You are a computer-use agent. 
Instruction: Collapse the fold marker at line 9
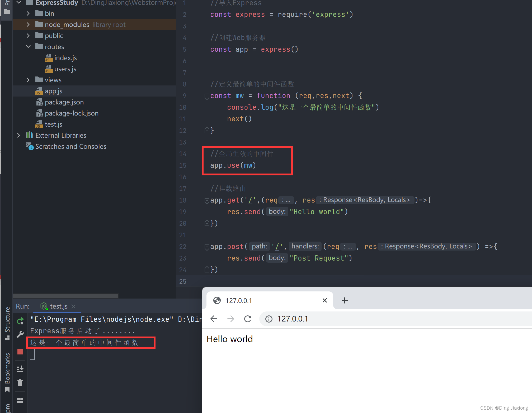(x=207, y=96)
